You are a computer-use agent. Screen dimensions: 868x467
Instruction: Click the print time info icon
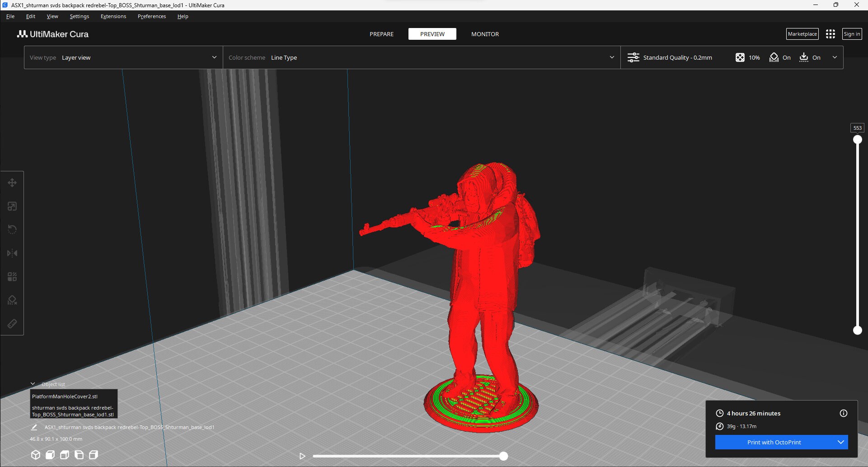843,413
